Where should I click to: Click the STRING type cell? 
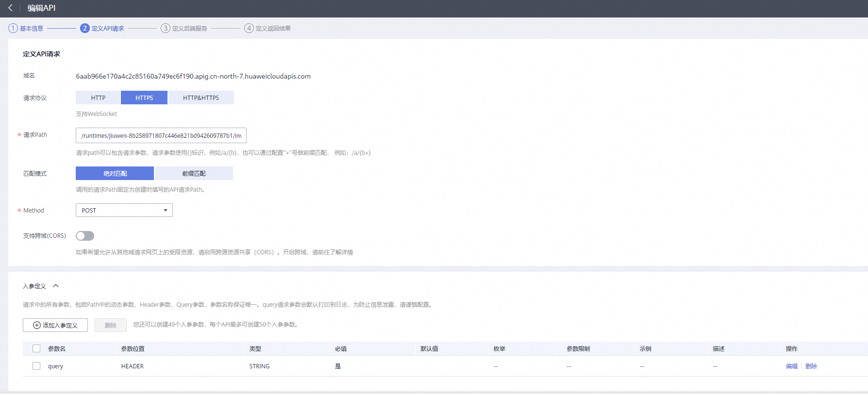[x=260, y=366]
